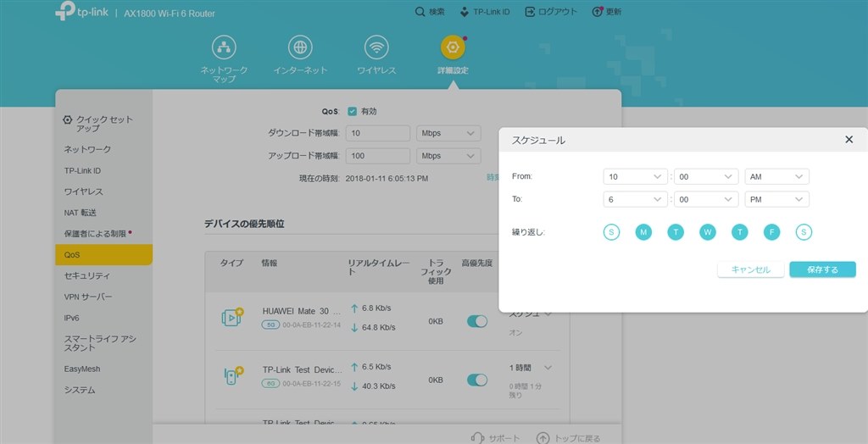Toggle high priority for HUAWEI Mate 30
Image resolution: width=868 pixels, height=444 pixels.
(x=477, y=321)
